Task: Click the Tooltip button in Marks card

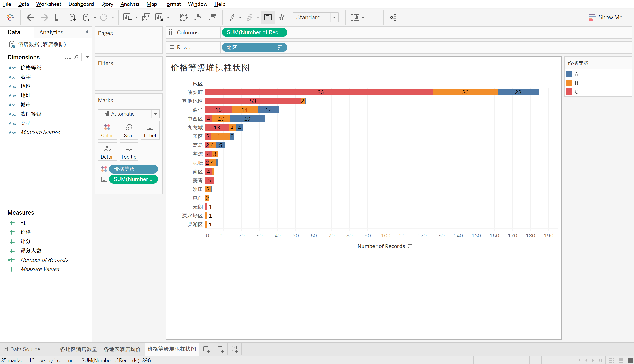Action: (129, 152)
